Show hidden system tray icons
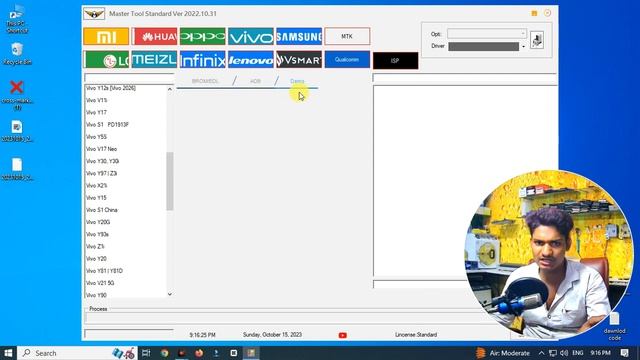The width and height of the screenshot is (640, 360). (541, 353)
